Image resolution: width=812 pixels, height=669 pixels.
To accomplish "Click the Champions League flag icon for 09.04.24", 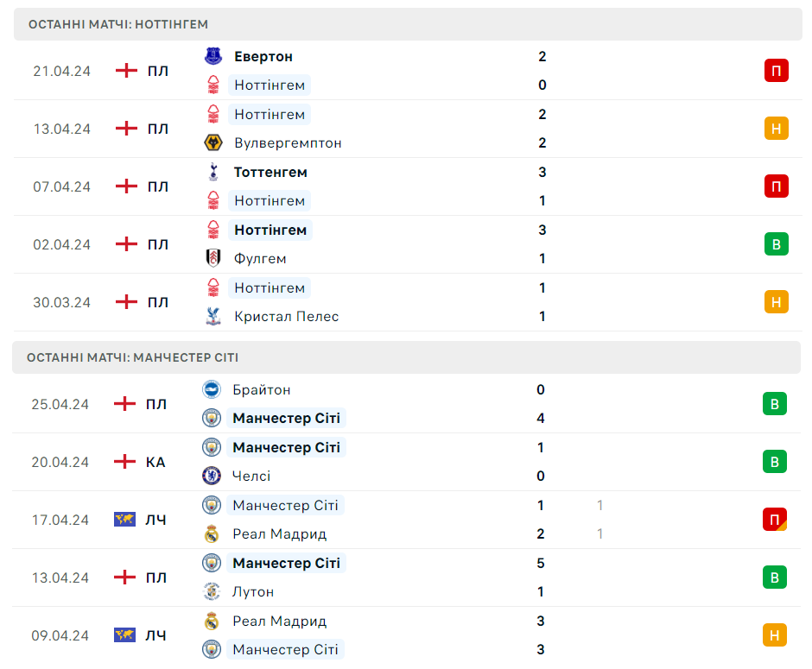I will coord(125,635).
